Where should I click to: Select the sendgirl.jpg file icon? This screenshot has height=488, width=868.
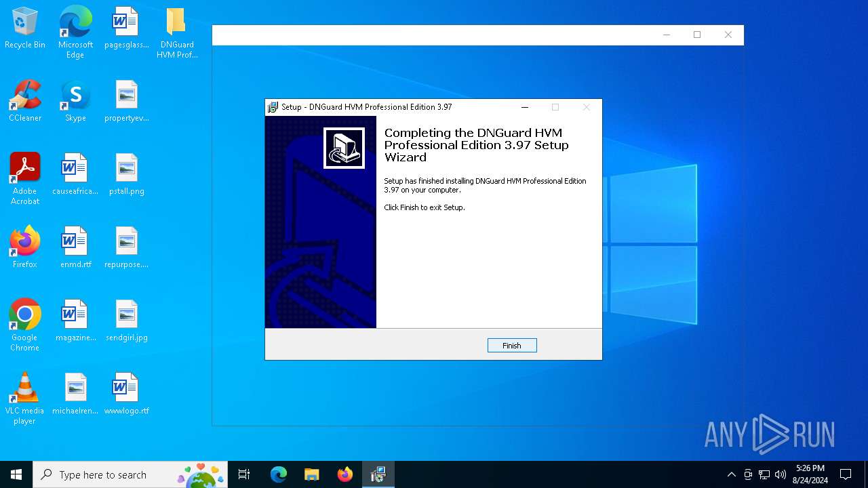(126, 321)
